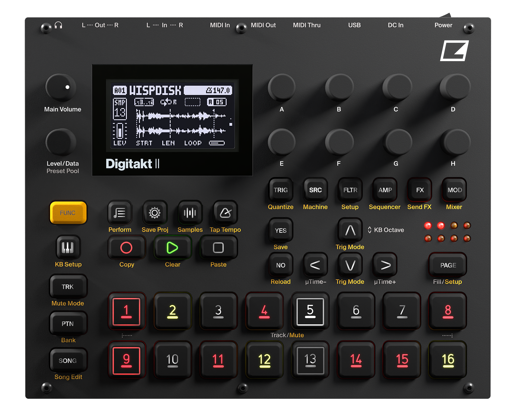Toggle trig key 8
513x420 pixels.
(x=448, y=311)
